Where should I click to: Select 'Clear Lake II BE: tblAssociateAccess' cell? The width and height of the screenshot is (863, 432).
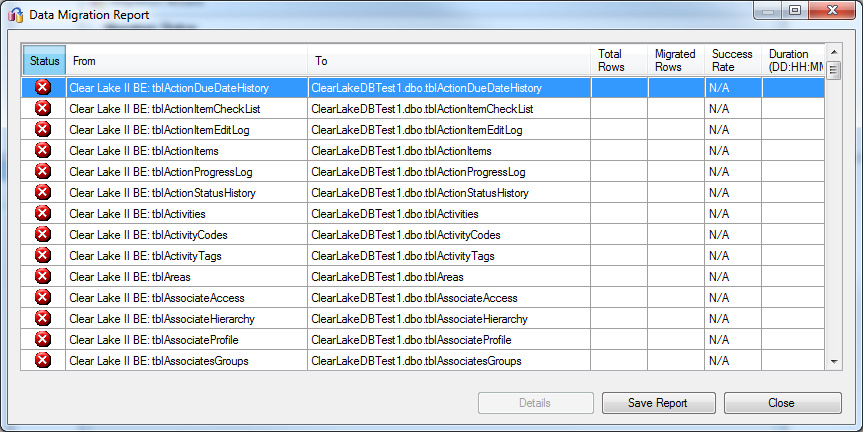coord(187,297)
